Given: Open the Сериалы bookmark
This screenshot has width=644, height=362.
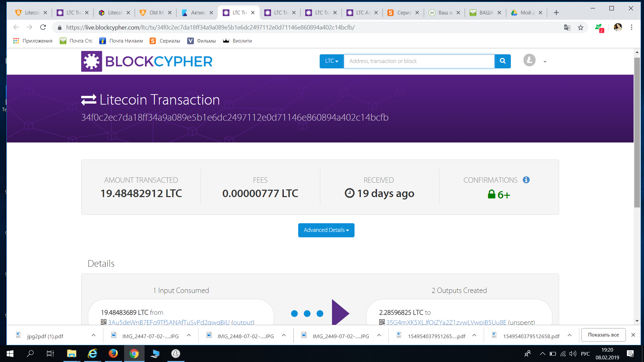Looking at the screenshot, I should click(165, 41).
